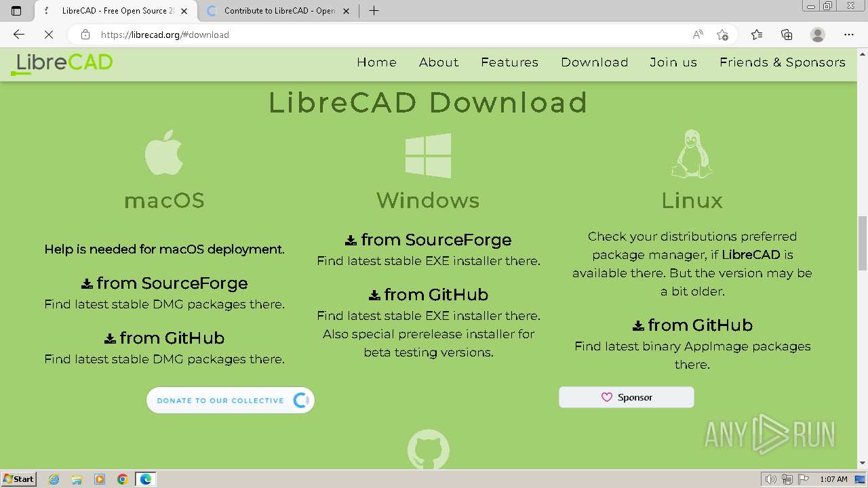868x488 pixels.
Task: Open the Windows Start menu
Action: 18,479
